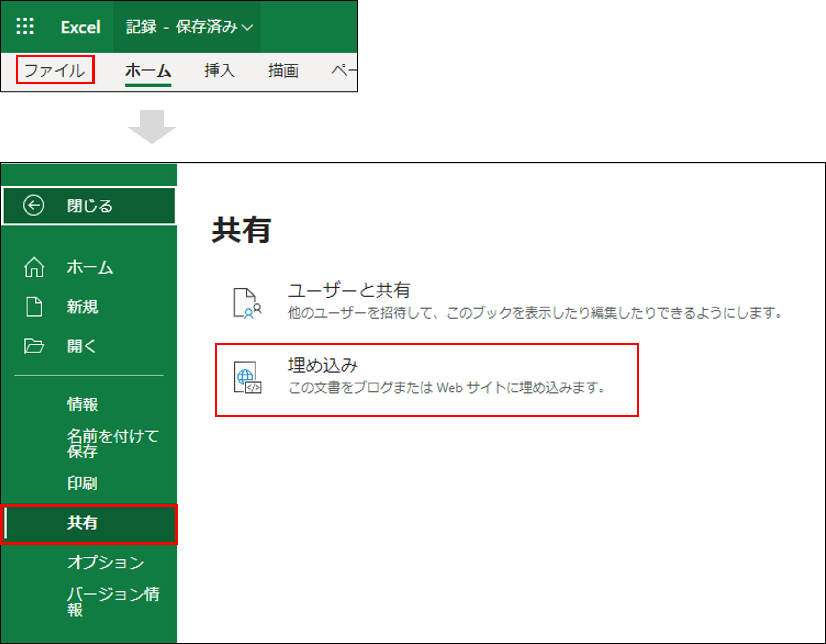The height and width of the screenshot is (644, 826).
Task: Click the ユーザーと共有 document-people icon
Action: click(x=246, y=303)
